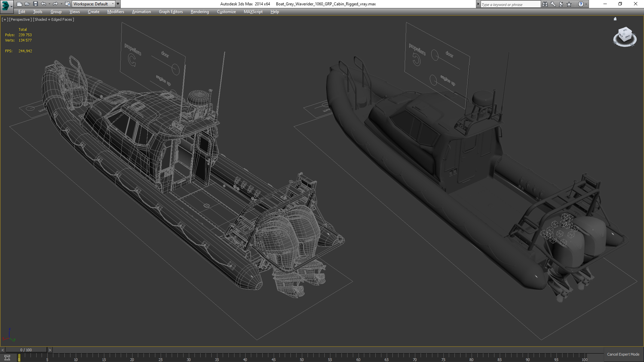Screen dimensions: 644x362
Task: Click Cancel Expert Mode button
Action: click(x=623, y=354)
